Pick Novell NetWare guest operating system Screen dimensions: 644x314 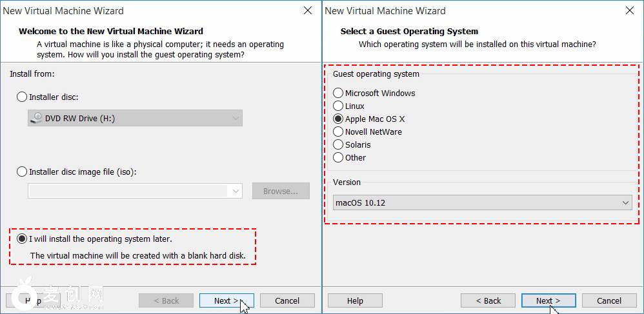coord(338,132)
